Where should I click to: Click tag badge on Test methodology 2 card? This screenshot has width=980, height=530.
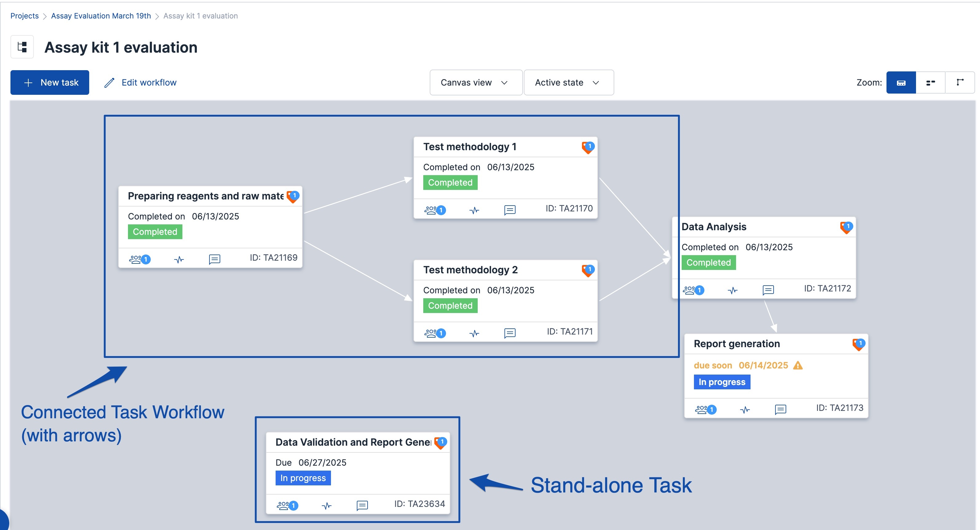tap(588, 270)
